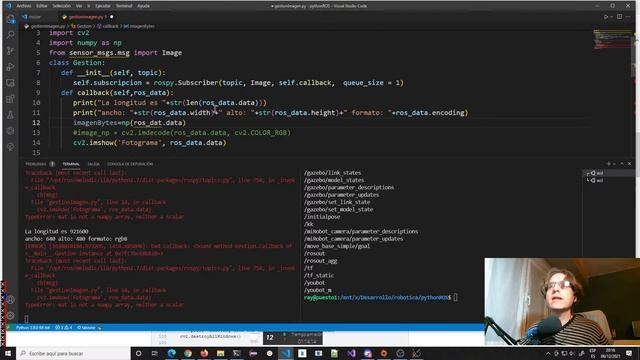The height and width of the screenshot is (360, 640).
Task: Open the Ver menu
Action: (79, 6)
